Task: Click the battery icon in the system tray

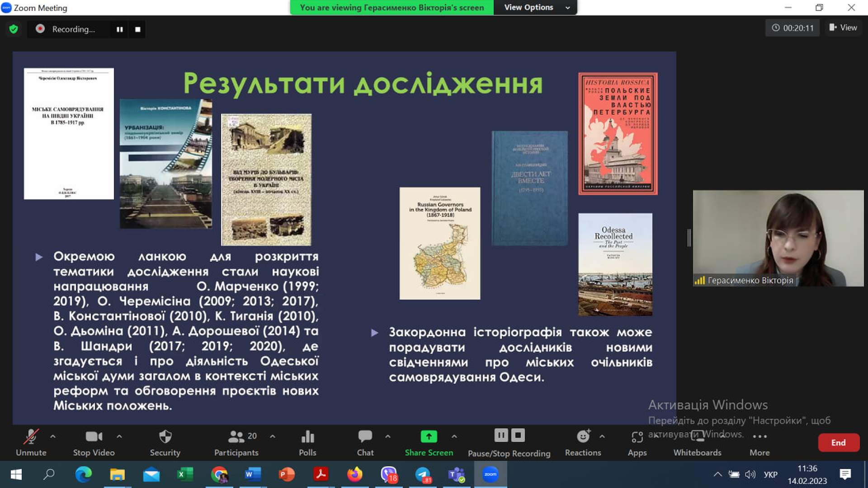Action: coord(734,474)
